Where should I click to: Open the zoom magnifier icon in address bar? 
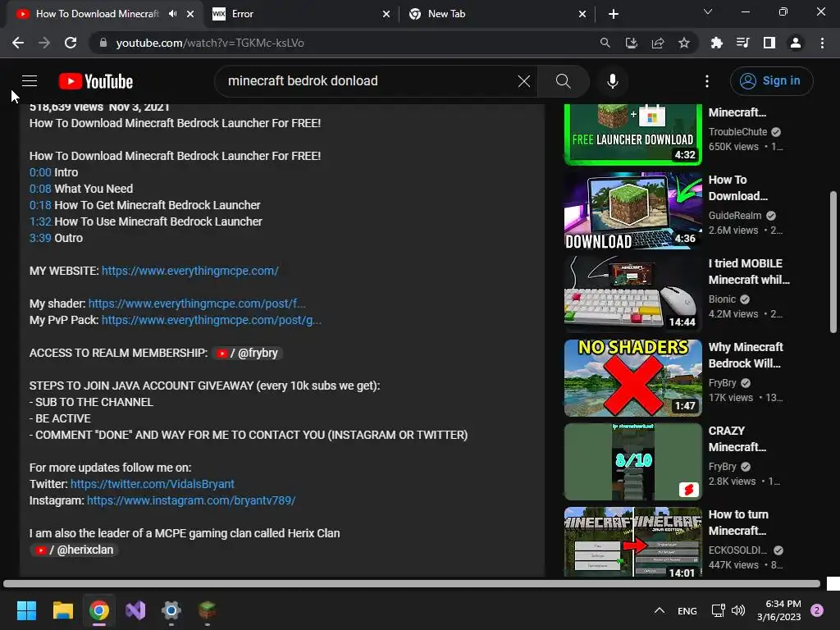point(605,43)
